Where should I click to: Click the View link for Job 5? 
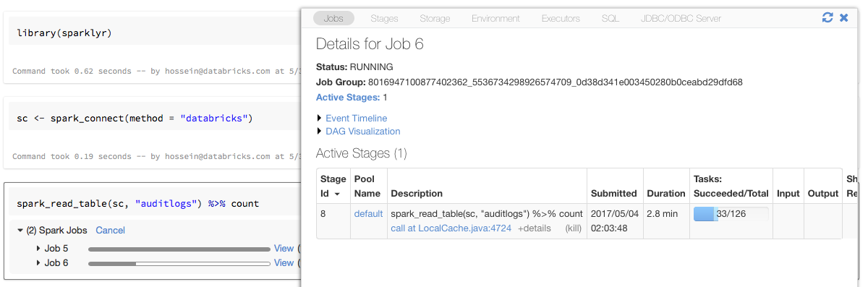284,249
